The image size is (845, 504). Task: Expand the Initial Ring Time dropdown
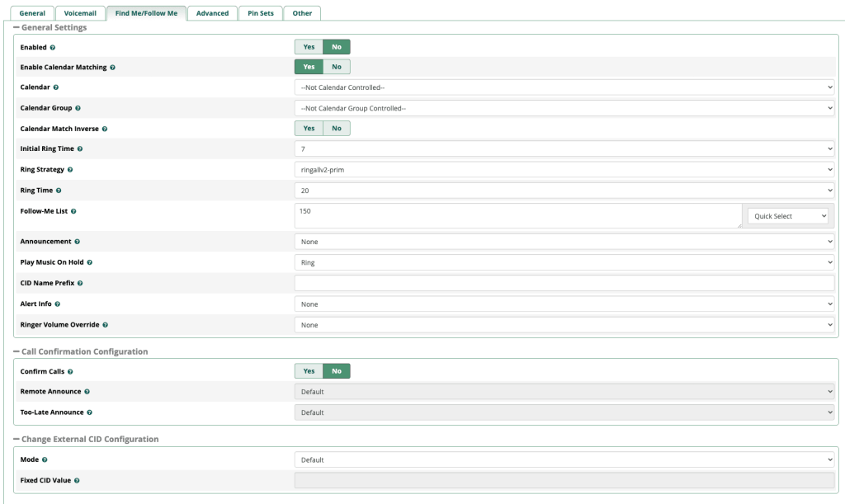(564, 149)
